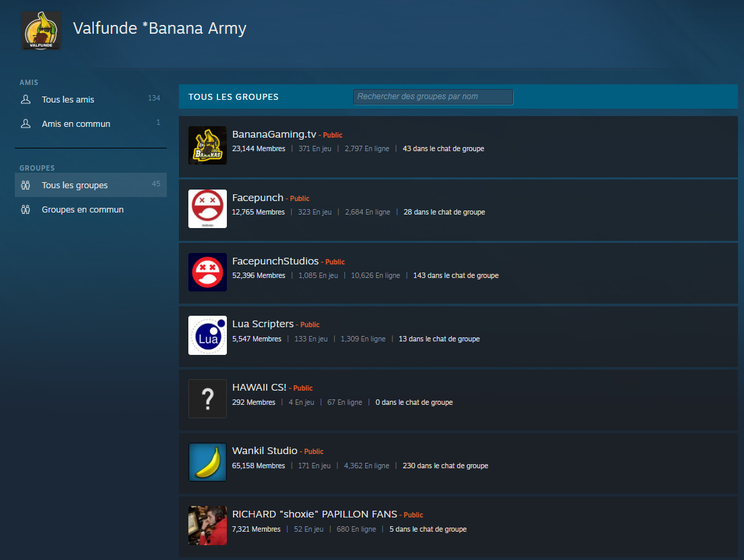Click the 23,144 Membres text
This screenshot has height=560, width=744.
[x=259, y=149]
